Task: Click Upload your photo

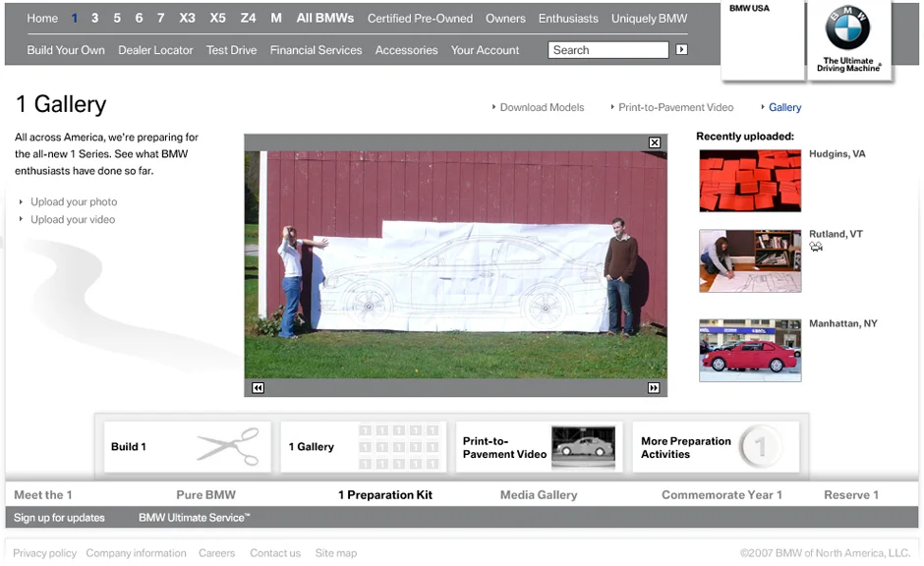Action: [x=74, y=201]
